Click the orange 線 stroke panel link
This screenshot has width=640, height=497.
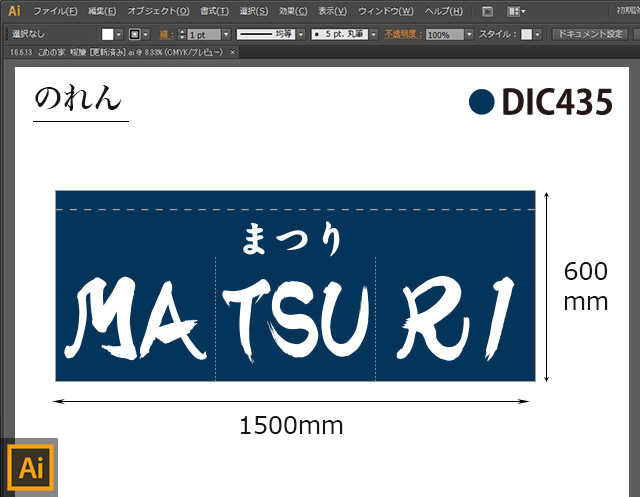165,34
